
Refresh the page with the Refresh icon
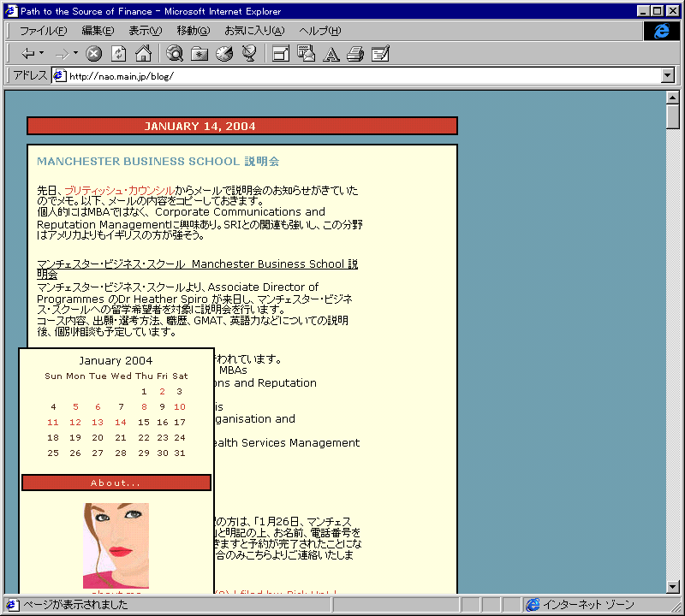point(118,54)
